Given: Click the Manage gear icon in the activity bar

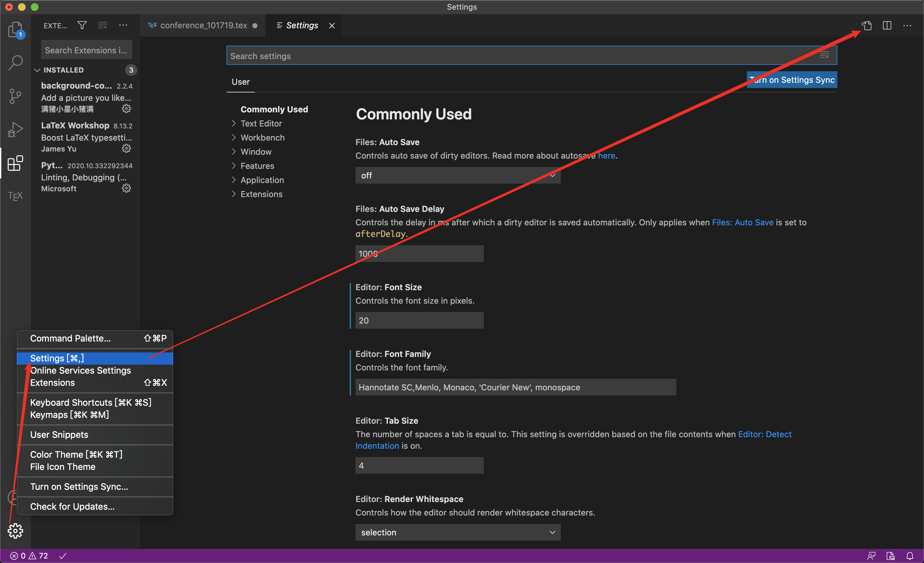Looking at the screenshot, I should click(x=15, y=531).
